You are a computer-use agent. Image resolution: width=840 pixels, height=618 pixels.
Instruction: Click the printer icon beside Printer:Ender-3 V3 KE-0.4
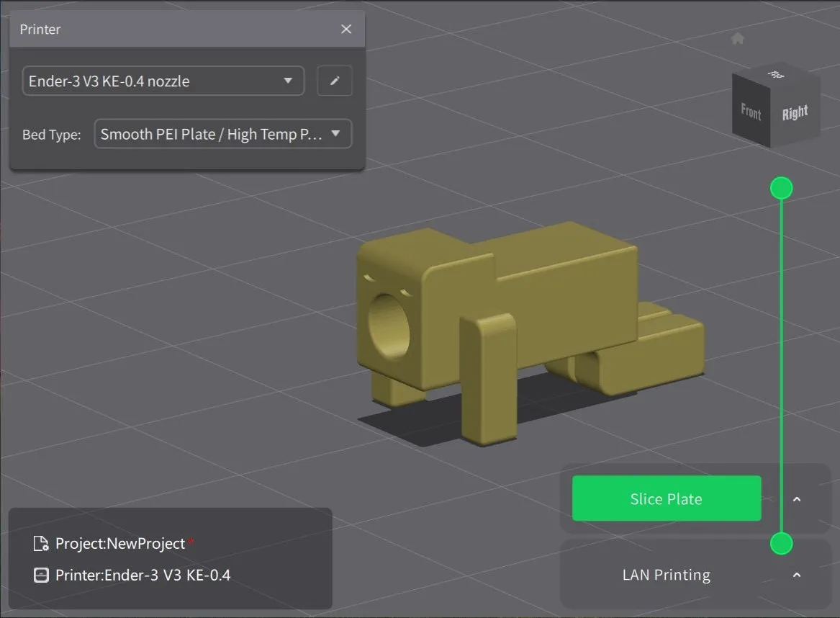pyautogui.click(x=41, y=575)
